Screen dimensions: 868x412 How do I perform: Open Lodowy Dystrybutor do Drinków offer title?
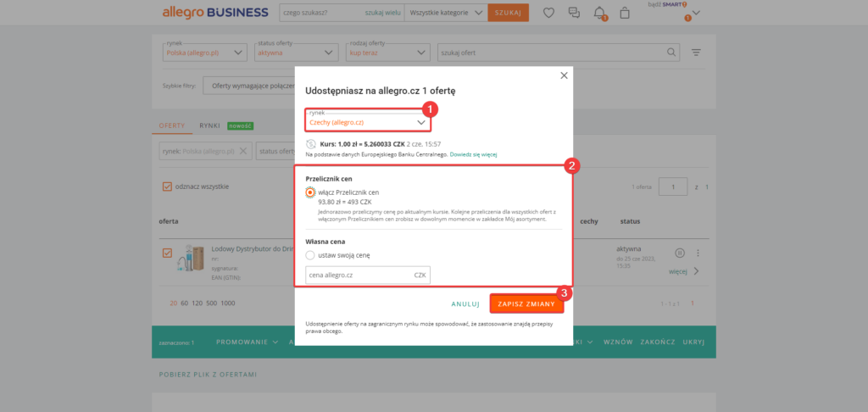click(253, 249)
